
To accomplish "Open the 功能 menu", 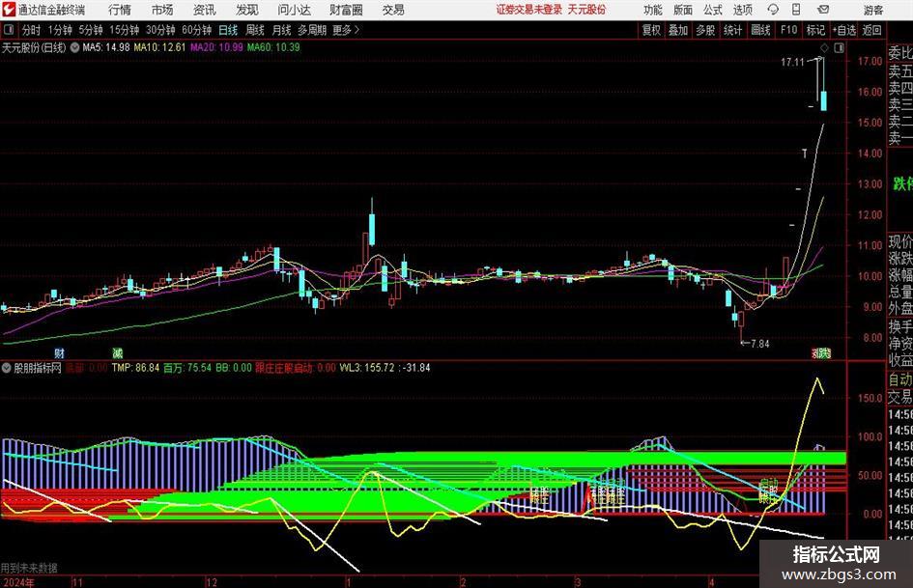I will pyautogui.click(x=653, y=10).
